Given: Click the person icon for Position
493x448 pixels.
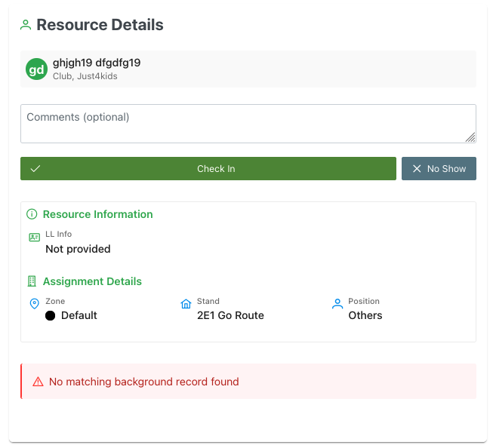Looking at the screenshot, I should (x=337, y=304).
